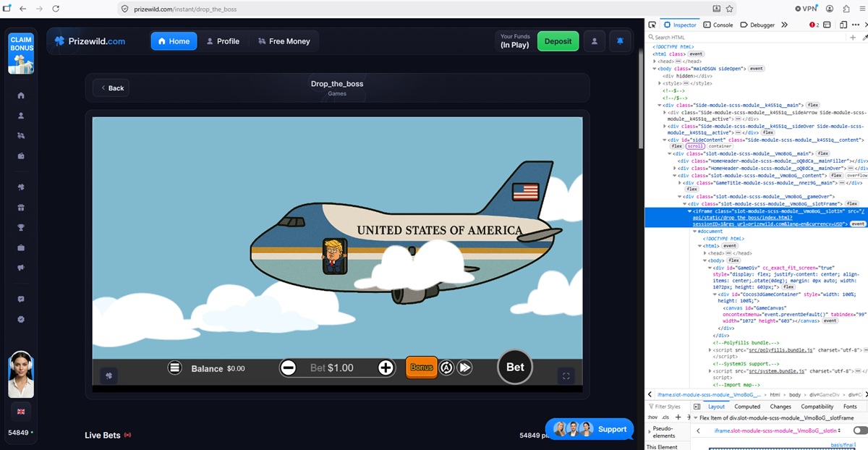Switch to Console tab in DevTools

point(718,25)
